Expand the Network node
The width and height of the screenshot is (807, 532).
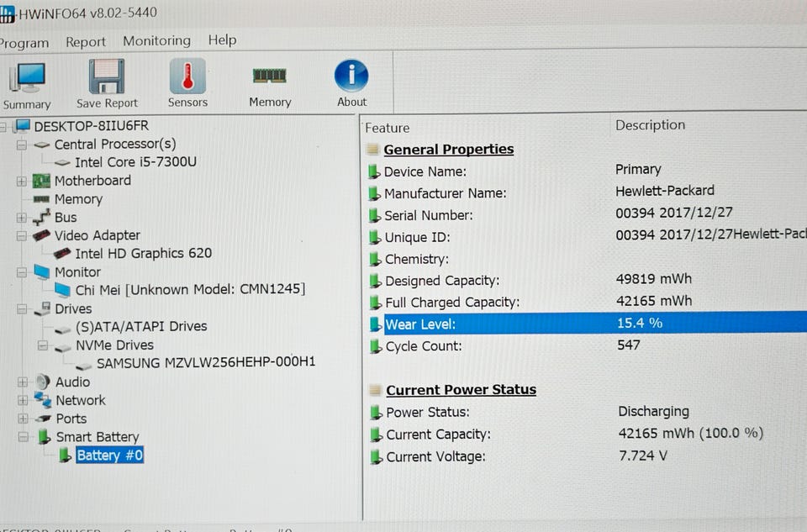[x=22, y=400]
